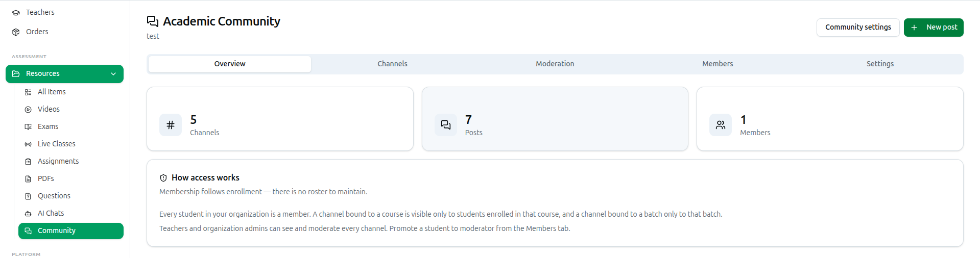Click the Orders box icon
This screenshot has width=980, height=258.
16,32
